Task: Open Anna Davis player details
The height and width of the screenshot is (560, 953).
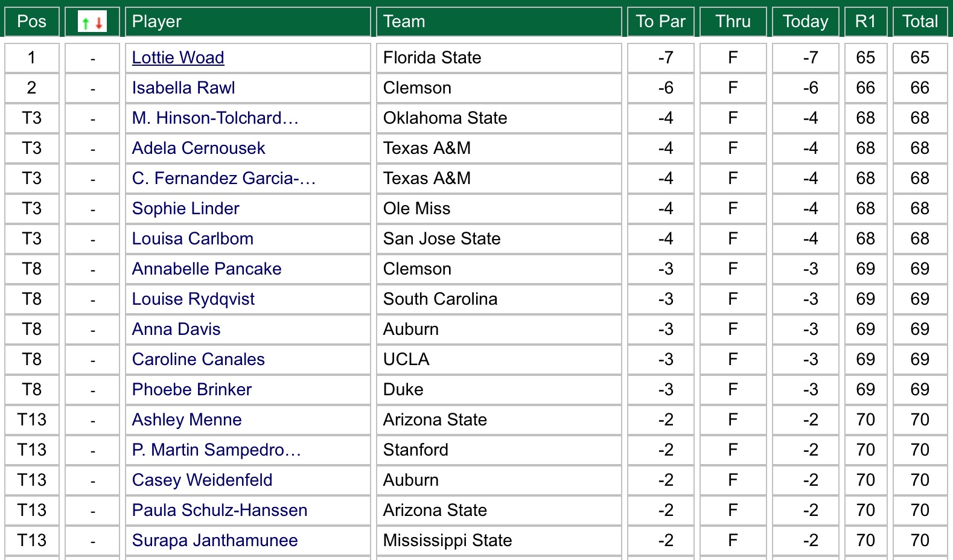Action: click(176, 329)
